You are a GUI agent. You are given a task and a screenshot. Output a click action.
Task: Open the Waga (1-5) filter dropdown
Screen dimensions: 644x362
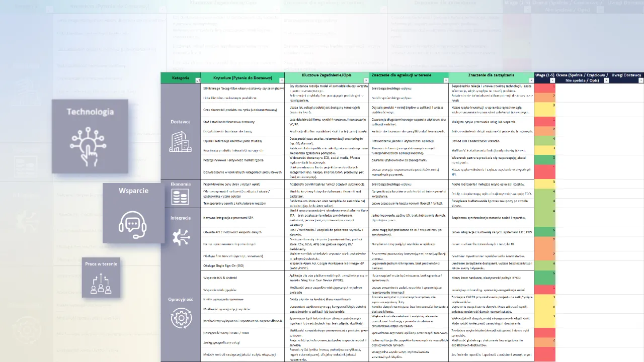(x=552, y=80)
